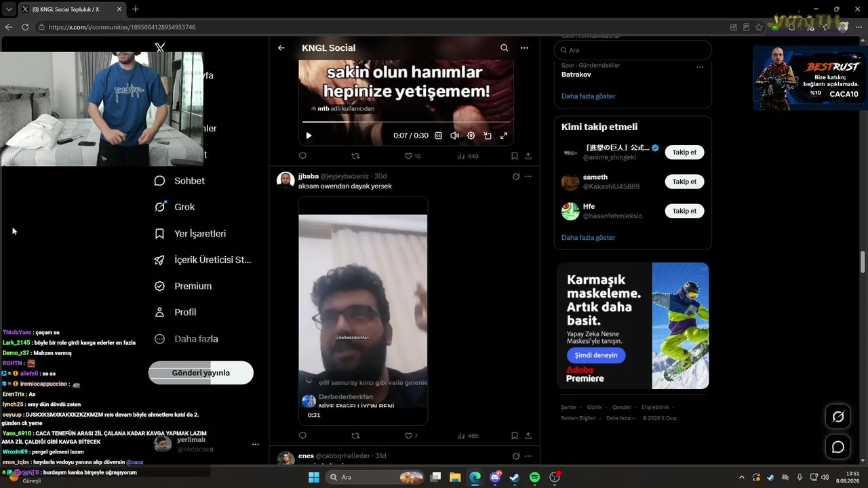This screenshot has width=868, height=488.
Task: Bookmark the post with 449 views
Action: pos(515,156)
